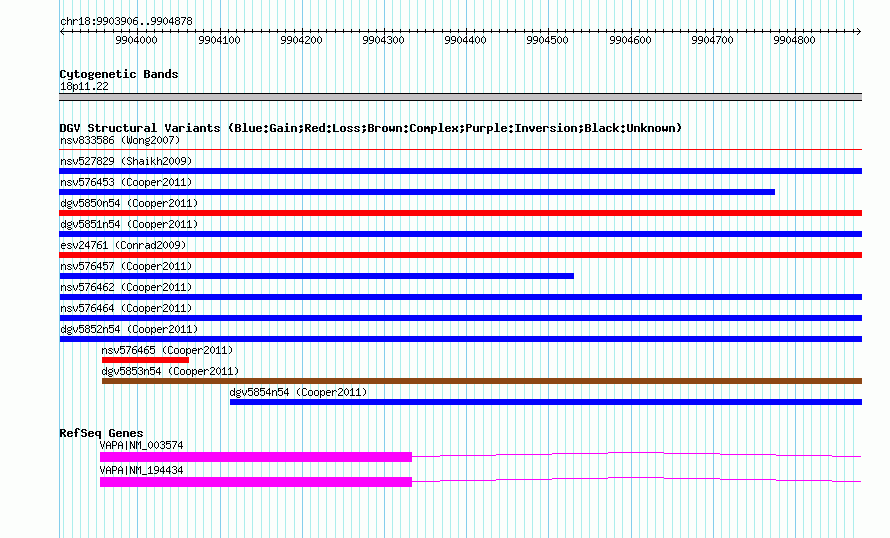890x538 pixels.
Task: Click the thin red nsv833586 variant line
Action: pyautogui.click(x=460, y=150)
